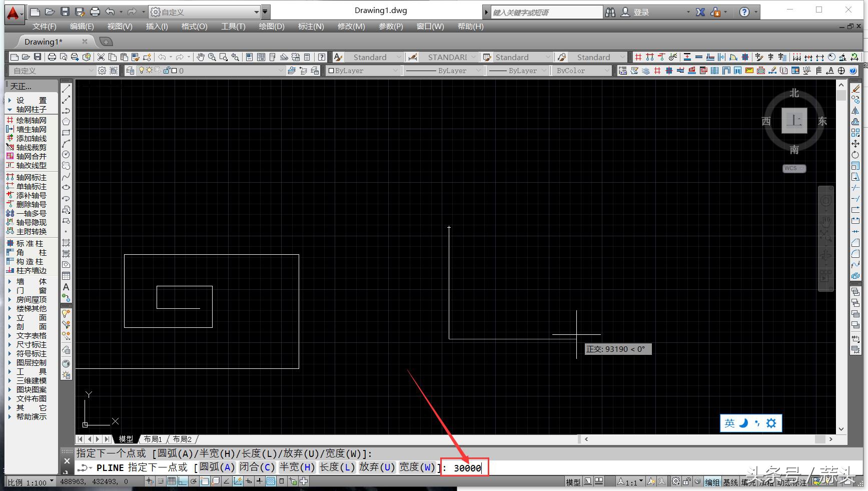Open the Layer Properties Manager icon

click(130, 71)
